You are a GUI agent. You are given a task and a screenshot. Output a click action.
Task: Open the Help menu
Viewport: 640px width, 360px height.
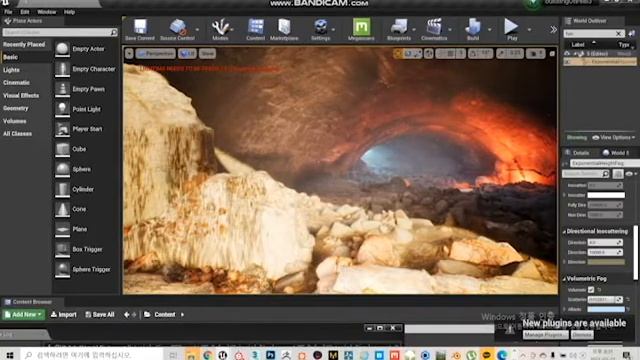tap(69, 12)
